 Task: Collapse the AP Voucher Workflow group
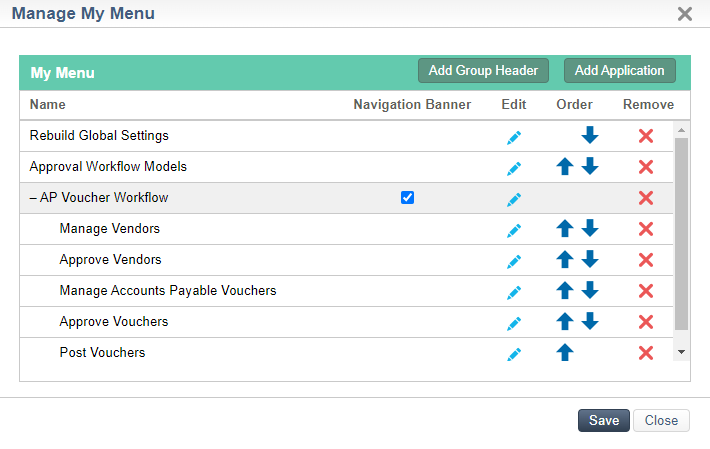click(33, 198)
